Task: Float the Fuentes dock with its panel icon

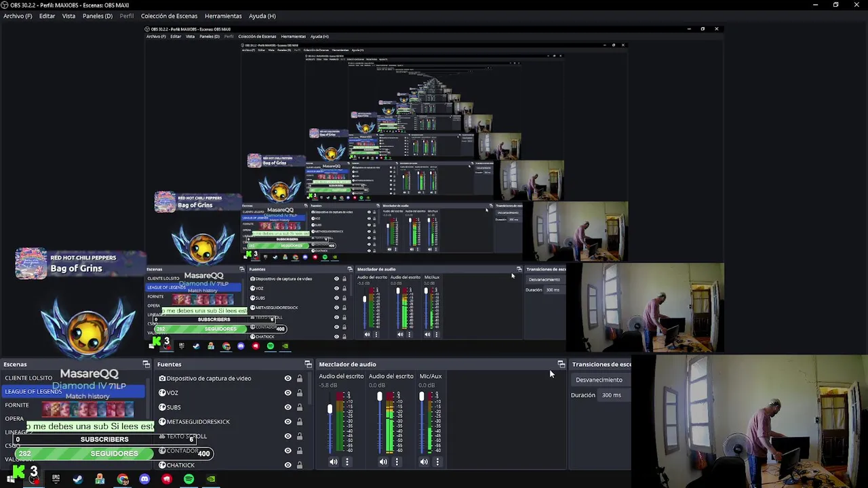Action: [308, 365]
